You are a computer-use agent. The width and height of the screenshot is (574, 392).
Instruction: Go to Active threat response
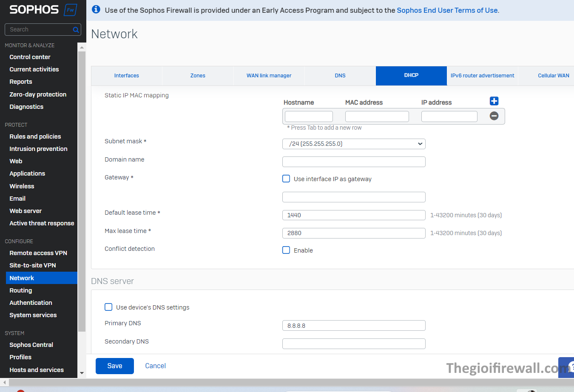click(42, 223)
